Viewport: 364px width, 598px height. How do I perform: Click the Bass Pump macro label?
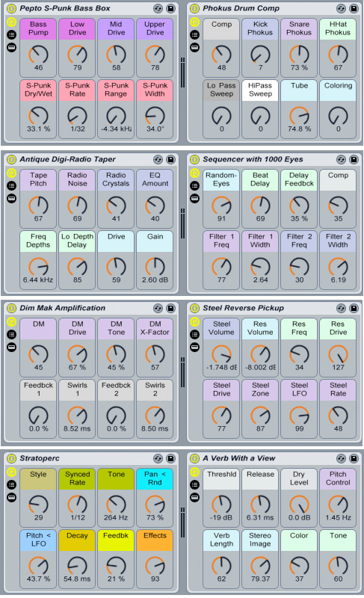coord(39,28)
